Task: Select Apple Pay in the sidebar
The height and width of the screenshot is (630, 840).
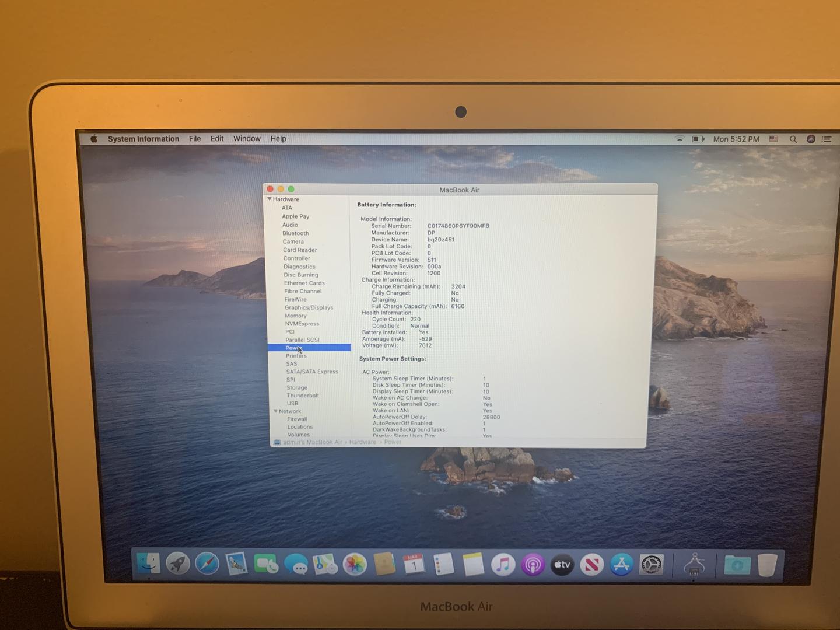Action: [296, 216]
